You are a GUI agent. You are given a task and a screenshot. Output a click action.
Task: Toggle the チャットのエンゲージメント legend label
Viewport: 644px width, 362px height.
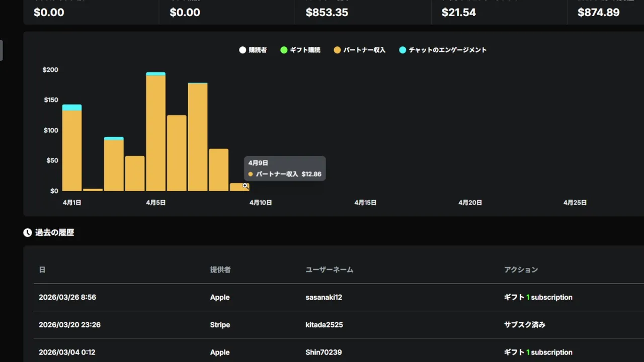[x=447, y=50]
